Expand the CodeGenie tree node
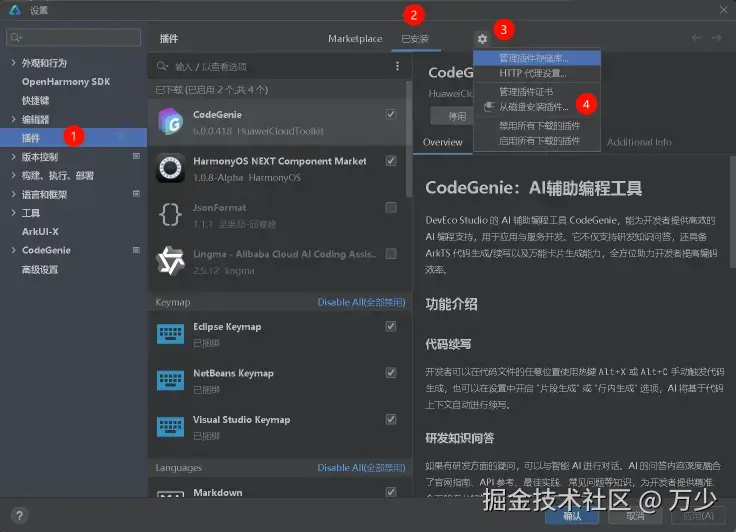 click(x=13, y=250)
